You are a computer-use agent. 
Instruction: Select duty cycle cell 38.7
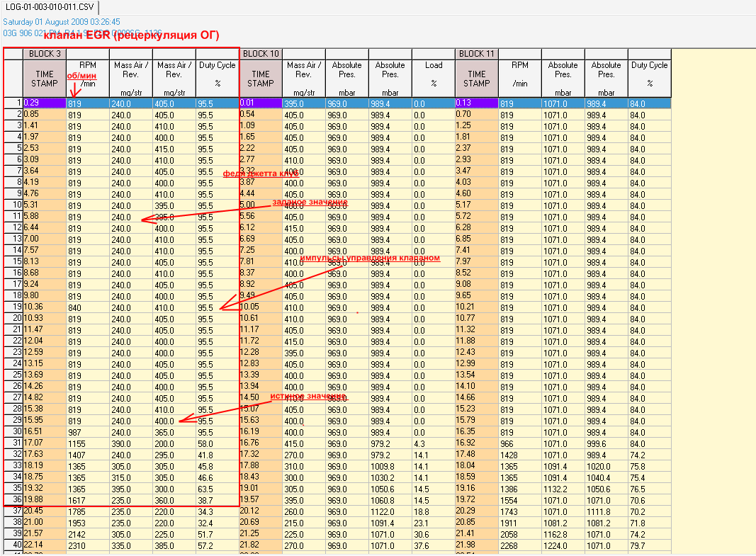pos(218,500)
